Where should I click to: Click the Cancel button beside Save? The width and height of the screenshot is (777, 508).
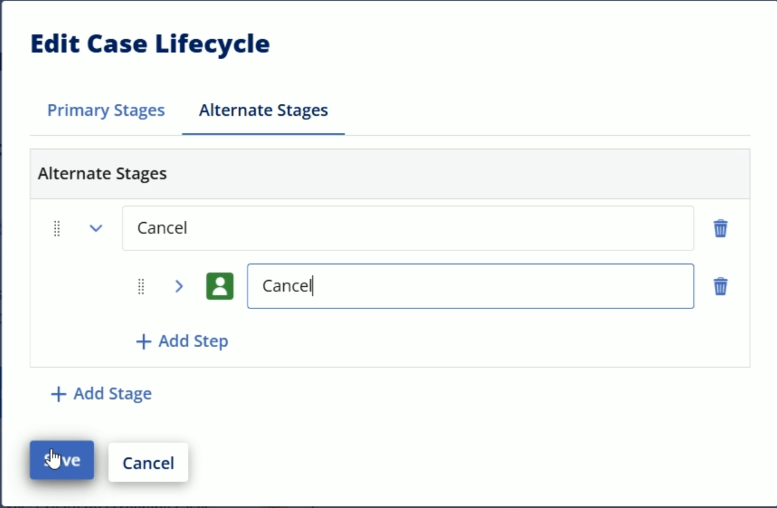coord(148,462)
